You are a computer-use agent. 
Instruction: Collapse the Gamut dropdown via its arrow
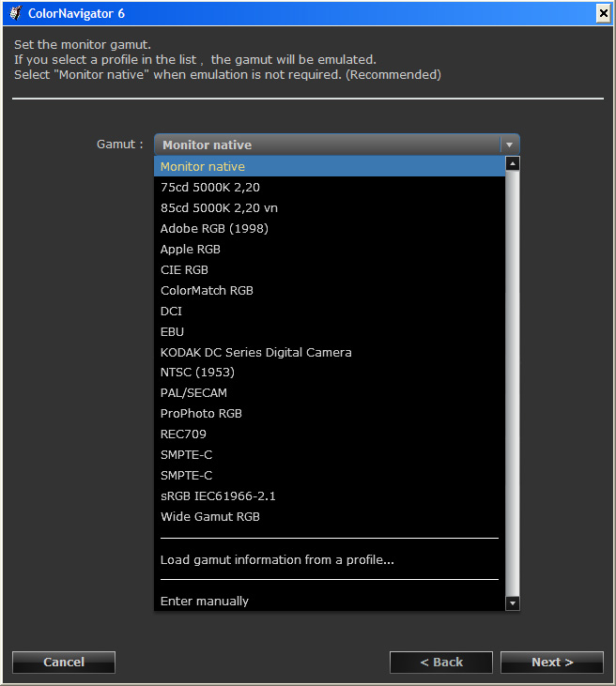click(509, 145)
